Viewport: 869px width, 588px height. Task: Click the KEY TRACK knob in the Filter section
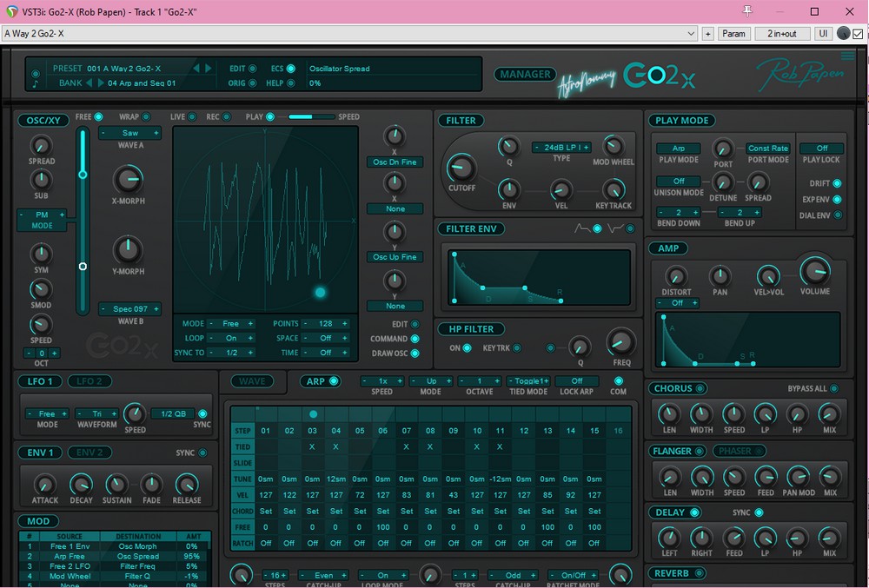point(614,190)
